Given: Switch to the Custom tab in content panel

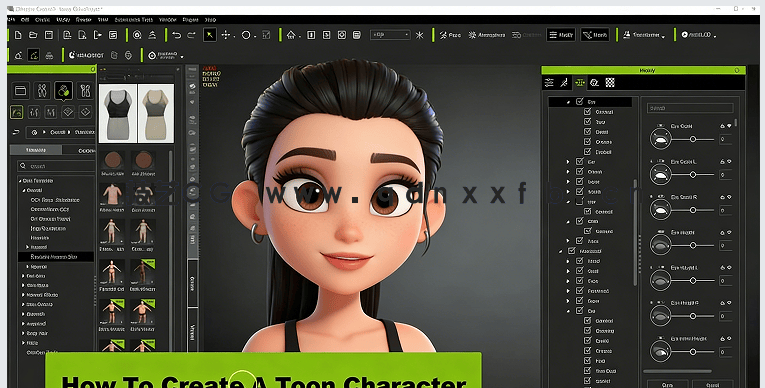Looking at the screenshot, I should click(79, 150).
